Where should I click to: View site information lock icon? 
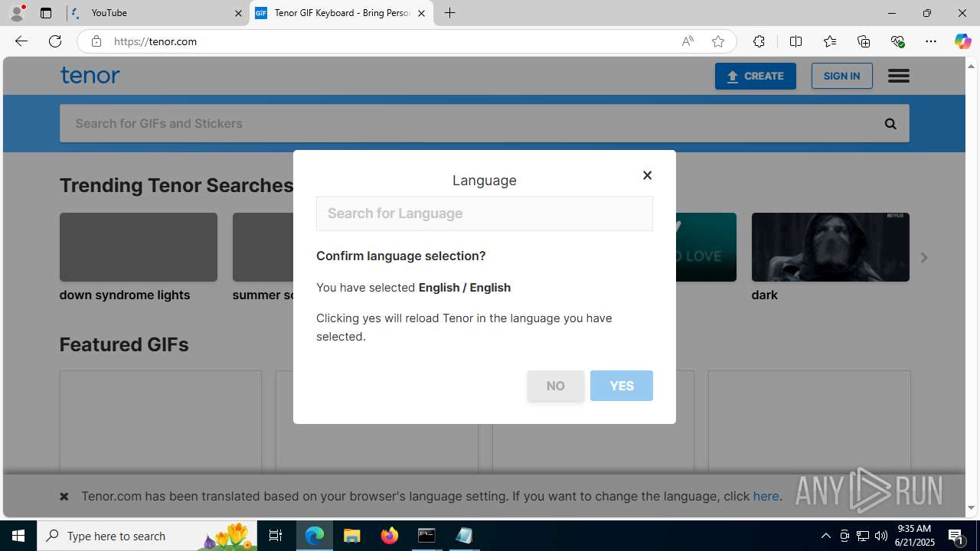[96, 41]
